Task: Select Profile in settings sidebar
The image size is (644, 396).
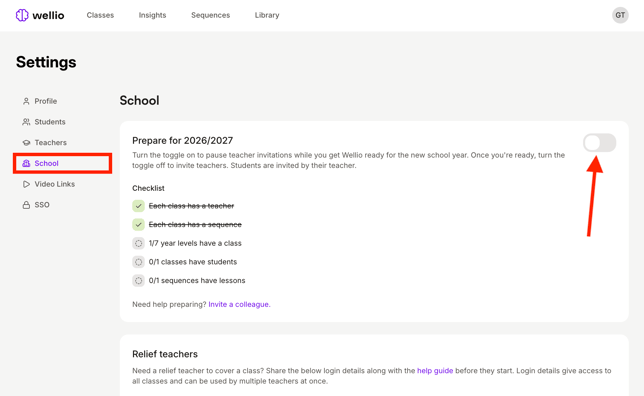Action: coord(46,101)
